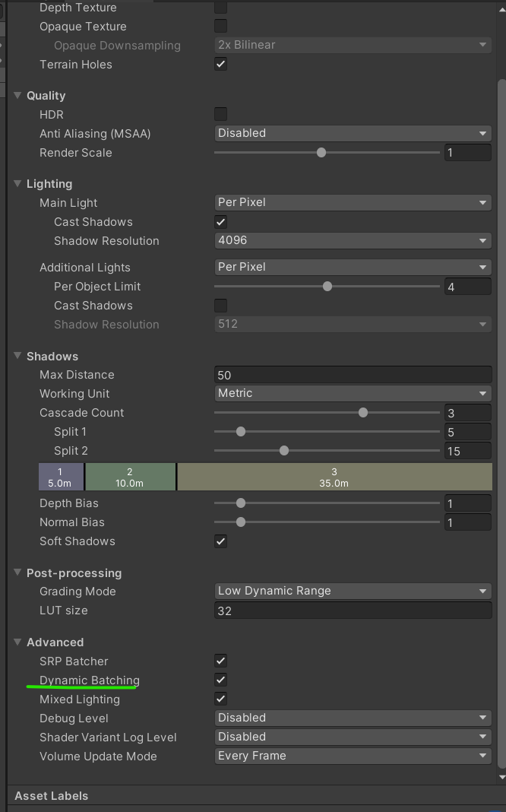Toggle the Terrain Holes checkbox

pos(220,64)
